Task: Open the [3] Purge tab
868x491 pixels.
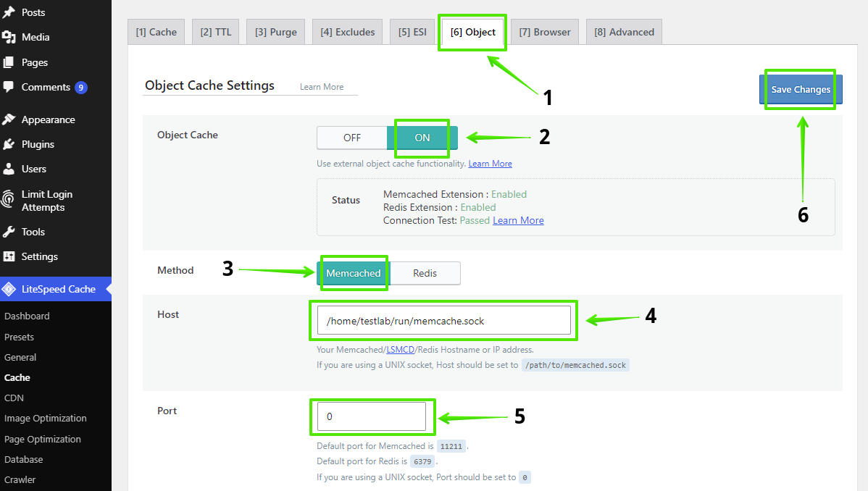Action: coord(275,32)
